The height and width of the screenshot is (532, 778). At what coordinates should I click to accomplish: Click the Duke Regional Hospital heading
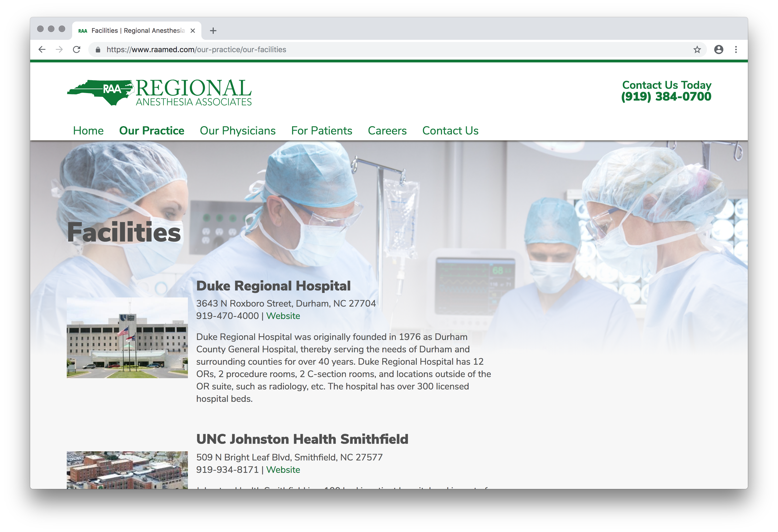pyautogui.click(x=273, y=286)
